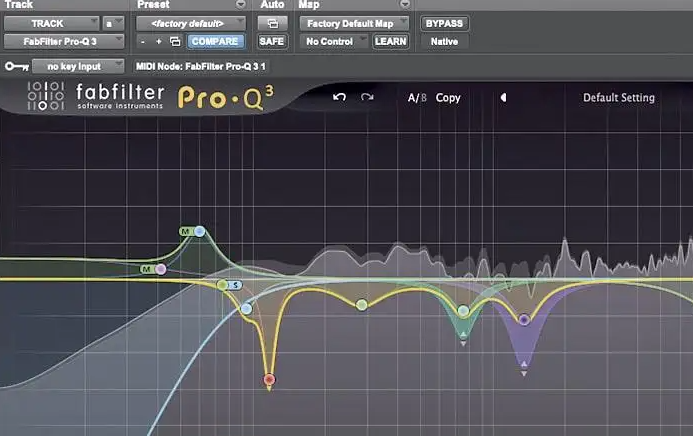Viewport: 693px width, 436px height.
Task: Open the FabFilter Pro-Q 3 plugin selector
Action: click(x=64, y=42)
